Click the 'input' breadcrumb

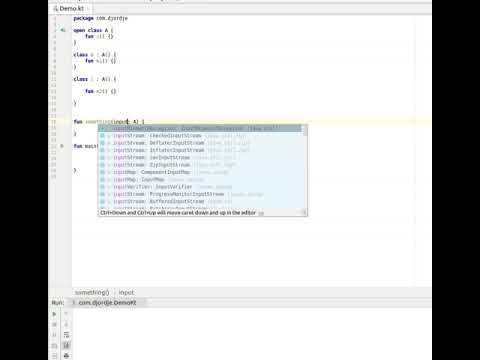(x=126, y=292)
